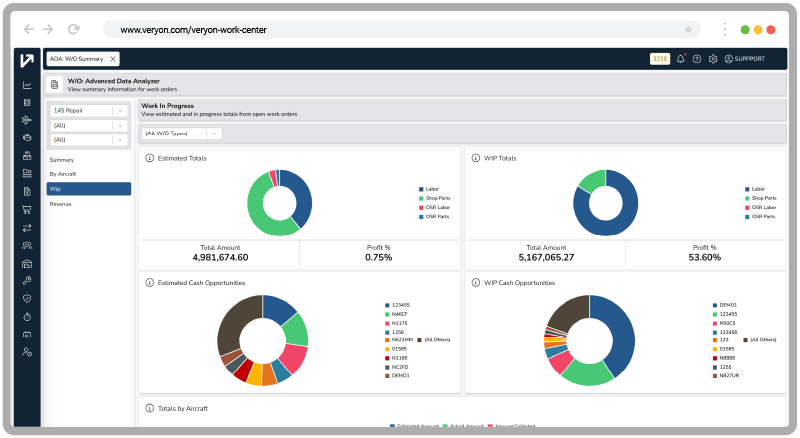Click the 3725 counter badge
This screenshot has height=438, width=800.
pyautogui.click(x=659, y=59)
